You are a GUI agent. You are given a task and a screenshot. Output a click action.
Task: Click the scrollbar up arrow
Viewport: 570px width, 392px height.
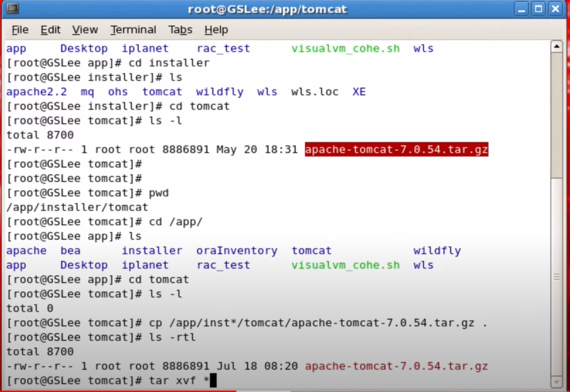(x=557, y=46)
